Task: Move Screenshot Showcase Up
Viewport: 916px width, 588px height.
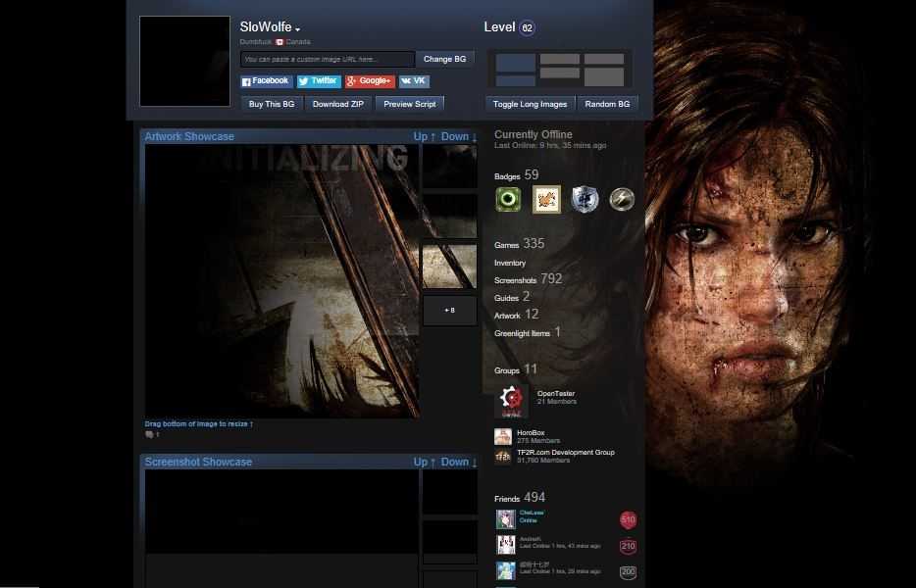Action: tap(424, 462)
